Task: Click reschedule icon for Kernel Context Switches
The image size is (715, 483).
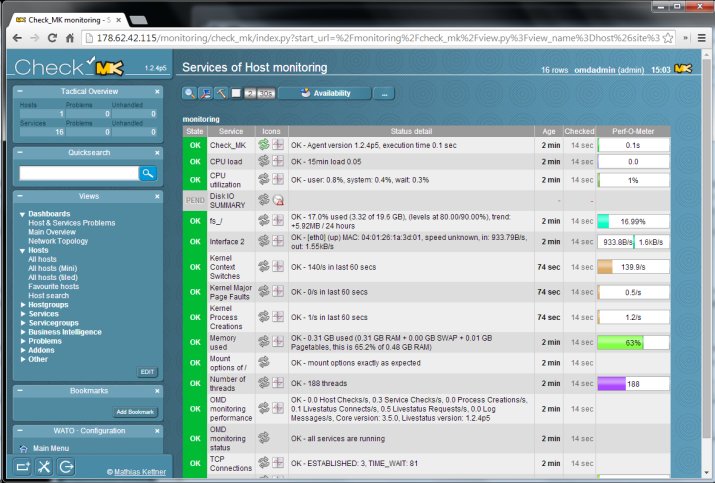Action: coord(264,266)
